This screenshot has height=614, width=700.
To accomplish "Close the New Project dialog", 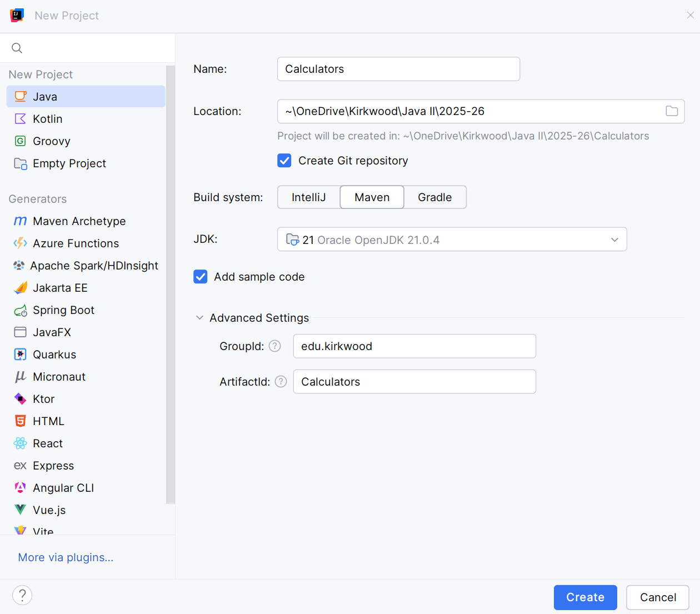I will tap(690, 15).
